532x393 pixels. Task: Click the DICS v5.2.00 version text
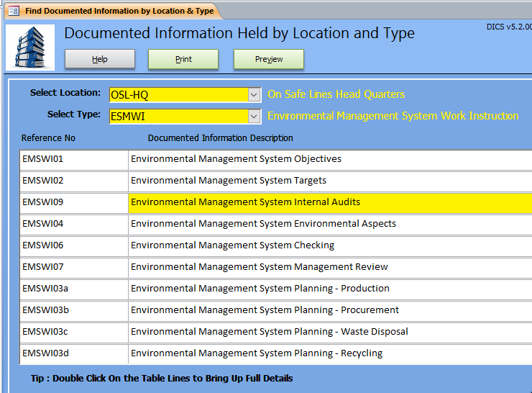point(509,27)
